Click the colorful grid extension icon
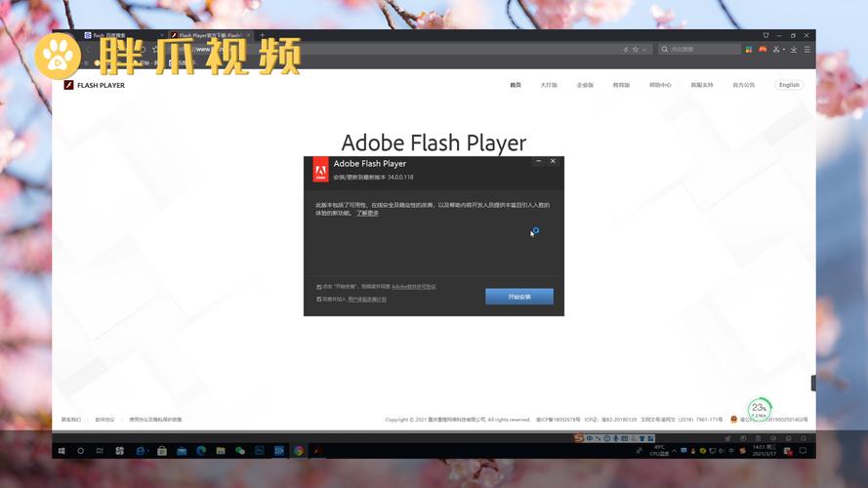 [749, 49]
